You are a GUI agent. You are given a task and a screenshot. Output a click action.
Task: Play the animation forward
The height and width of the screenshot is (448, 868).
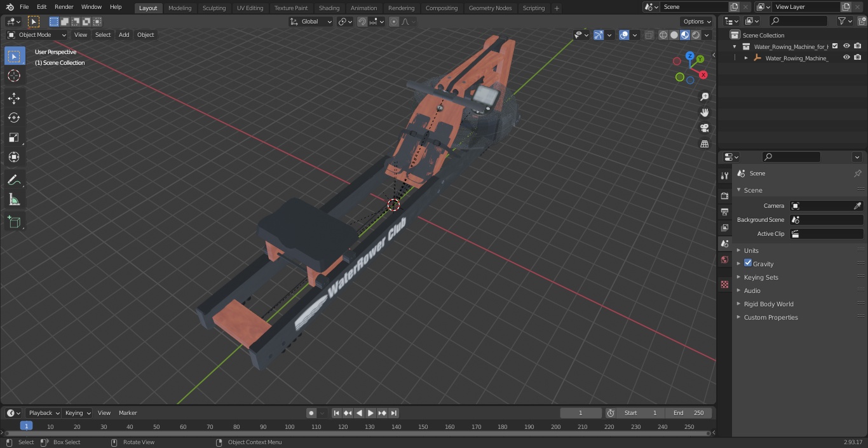point(370,413)
